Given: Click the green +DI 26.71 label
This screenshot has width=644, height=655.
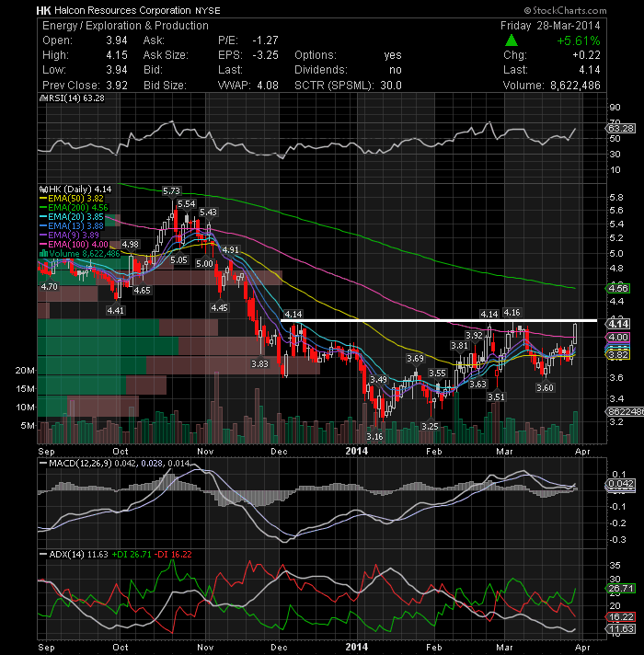Looking at the screenshot, I should pyautogui.click(x=132, y=555).
